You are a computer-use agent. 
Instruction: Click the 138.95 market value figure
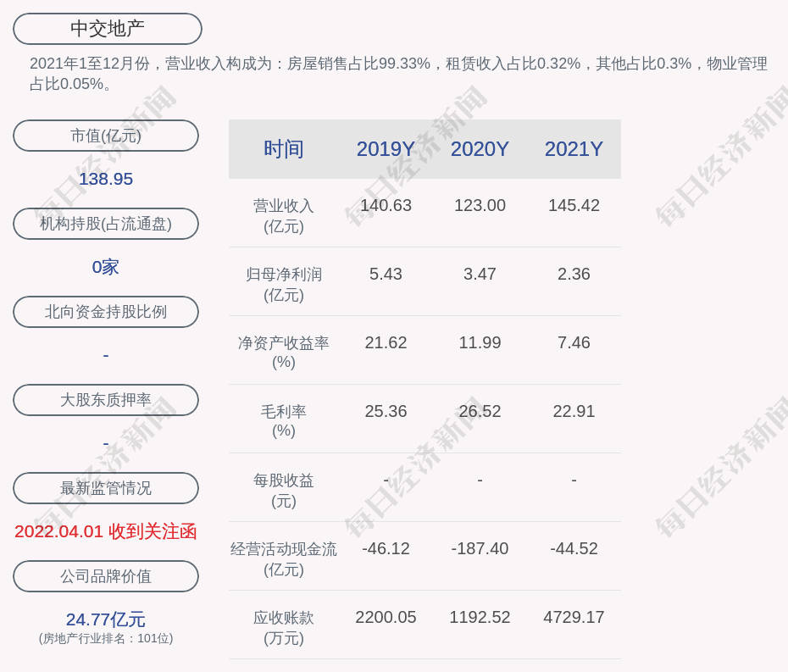(106, 179)
